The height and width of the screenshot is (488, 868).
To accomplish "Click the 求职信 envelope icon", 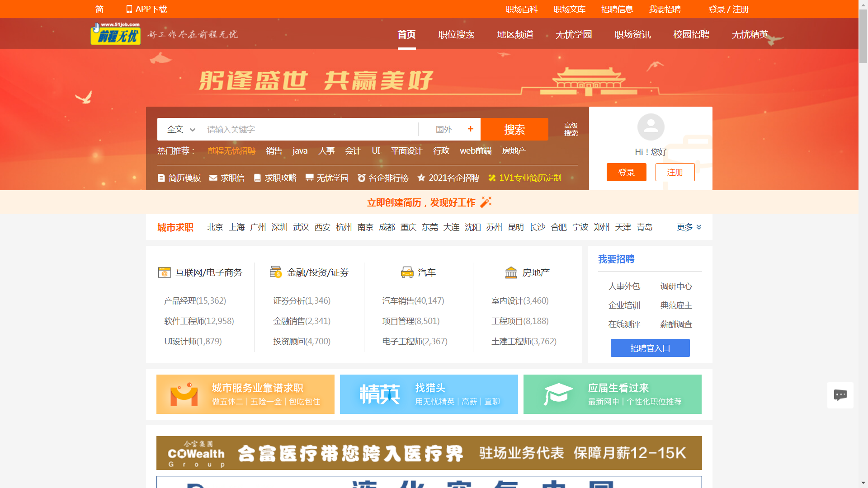I will pyautogui.click(x=213, y=178).
